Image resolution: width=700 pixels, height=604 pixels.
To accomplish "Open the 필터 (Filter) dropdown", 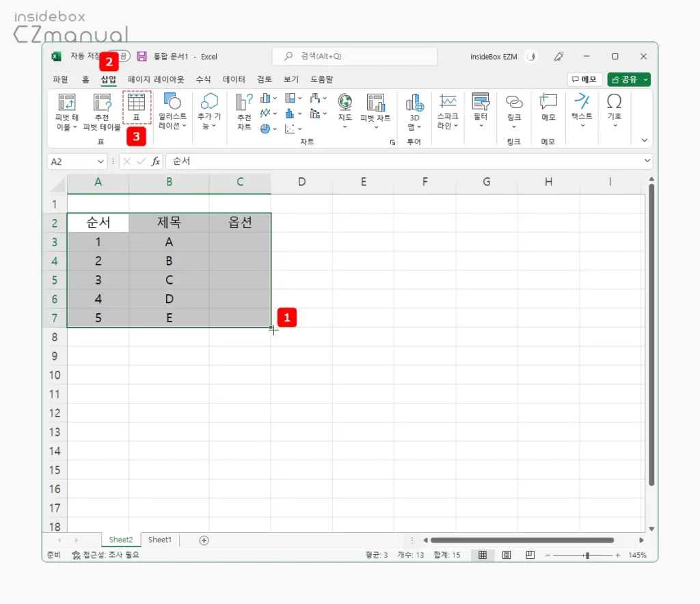I will (481, 111).
